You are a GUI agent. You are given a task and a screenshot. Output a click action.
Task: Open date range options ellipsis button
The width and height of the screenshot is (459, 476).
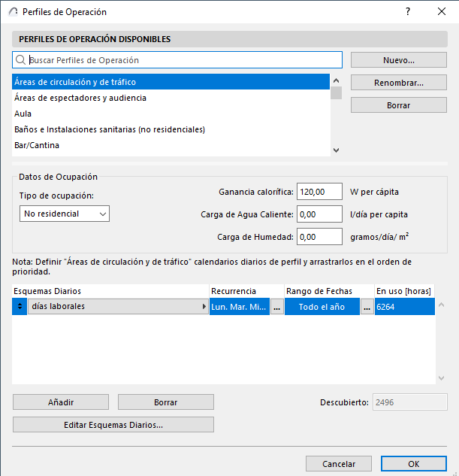tap(367, 307)
